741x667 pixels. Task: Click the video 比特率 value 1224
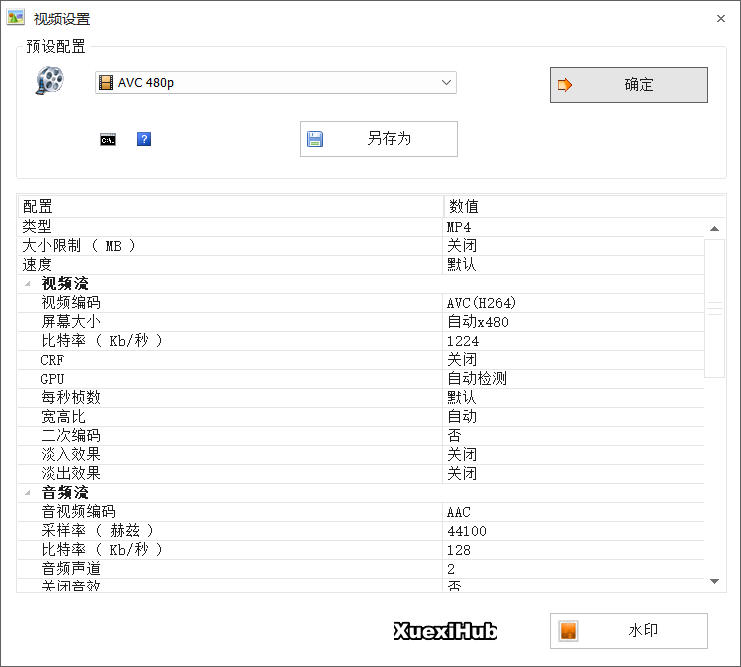(462, 341)
